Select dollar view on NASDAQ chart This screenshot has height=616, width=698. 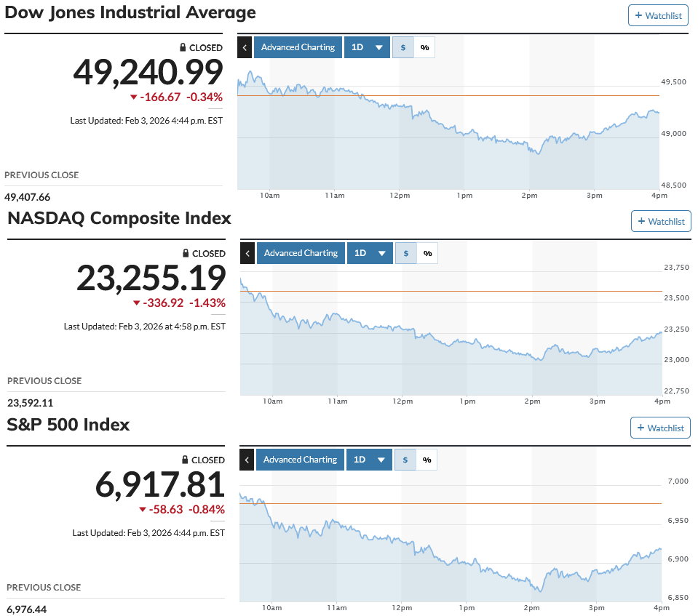point(406,253)
